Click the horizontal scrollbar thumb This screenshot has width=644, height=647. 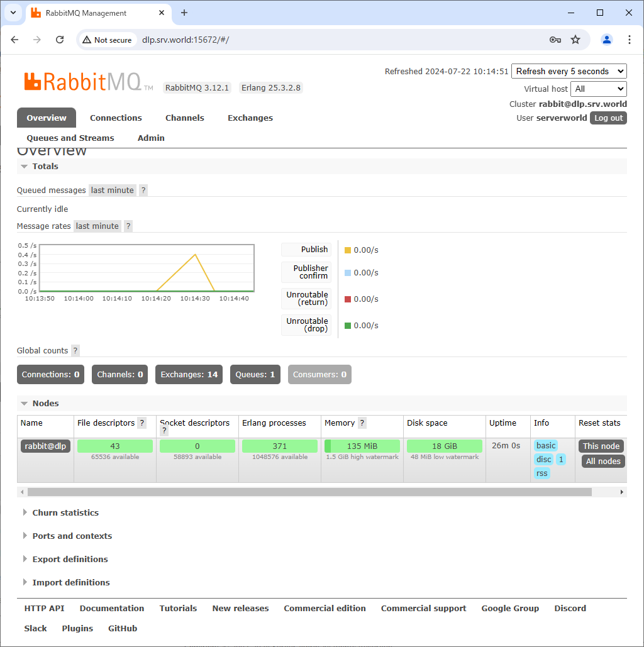click(x=309, y=492)
